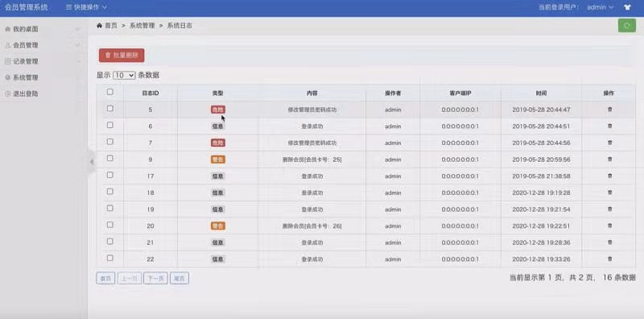The image size is (644, 319).
Task: Click 删除会员[会员卡号: 25] content cell
Action: point(312,159)
